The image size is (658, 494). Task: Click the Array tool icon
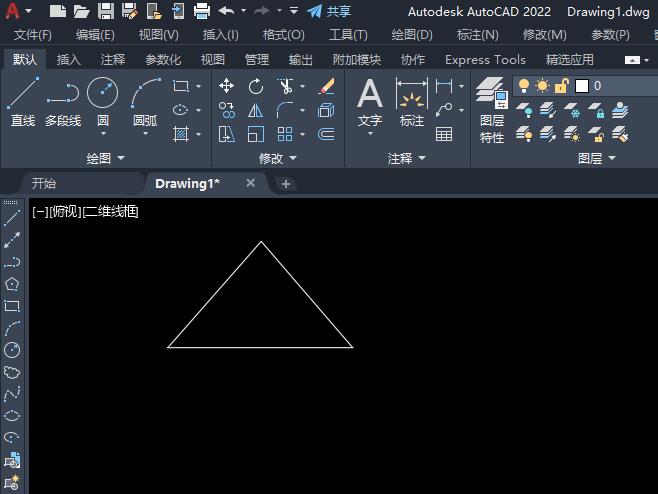(285, 134)
